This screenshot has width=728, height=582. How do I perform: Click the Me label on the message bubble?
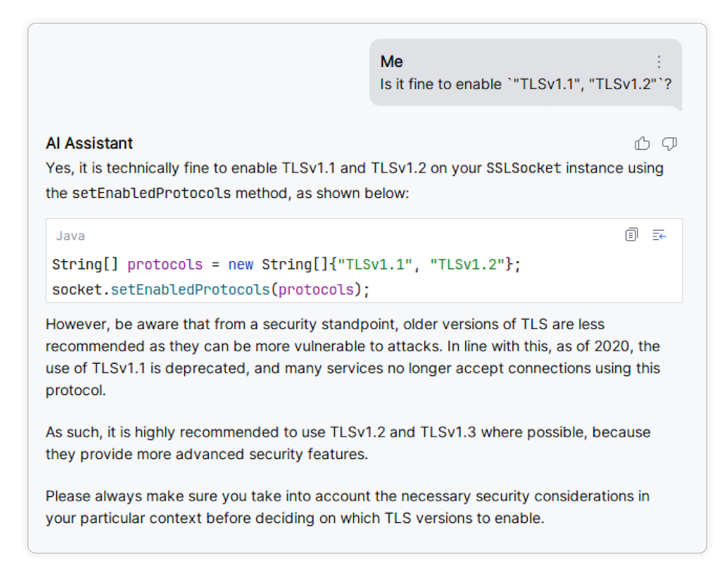(x=392, y=61)
